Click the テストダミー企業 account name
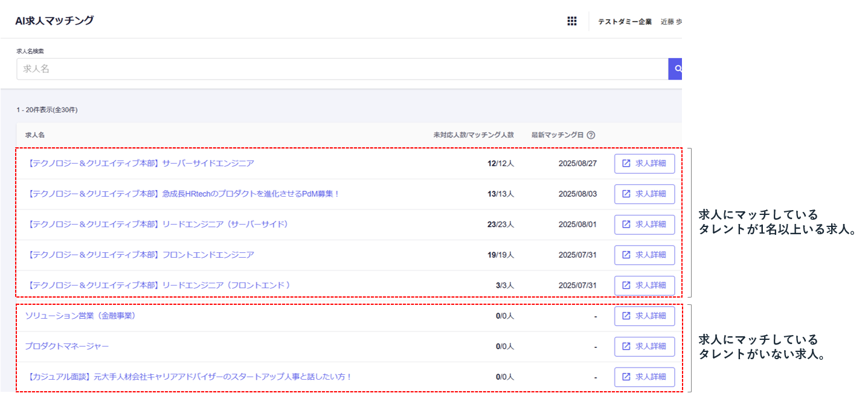Viewport: 868px width, 396px height. point(625,22)
